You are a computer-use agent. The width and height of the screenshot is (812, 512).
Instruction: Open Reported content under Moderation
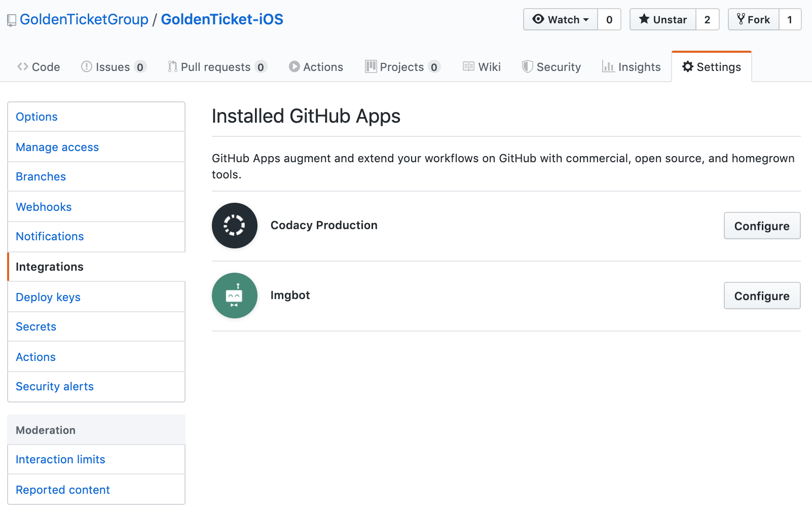pos(96,490)
